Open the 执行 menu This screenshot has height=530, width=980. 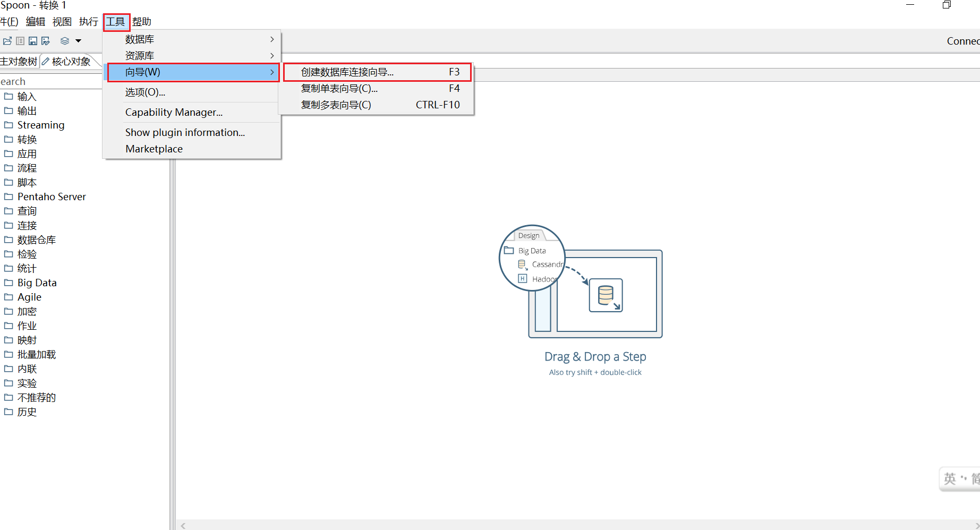89,22
